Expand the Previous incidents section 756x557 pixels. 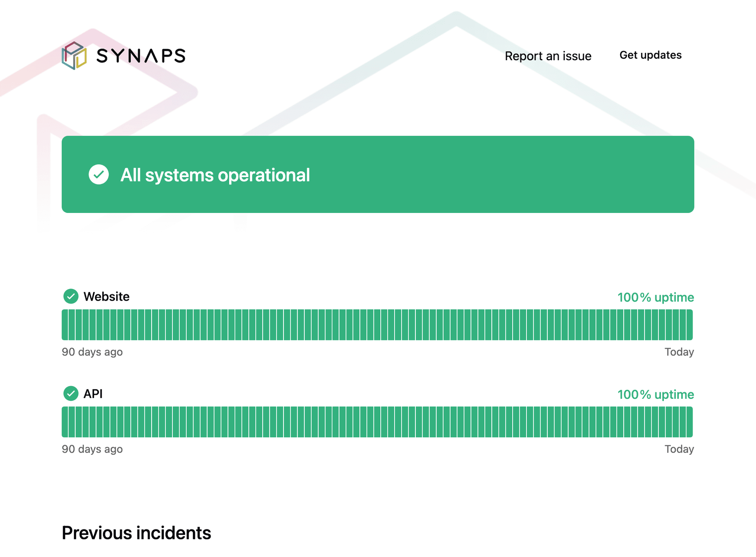pos(136,533)
